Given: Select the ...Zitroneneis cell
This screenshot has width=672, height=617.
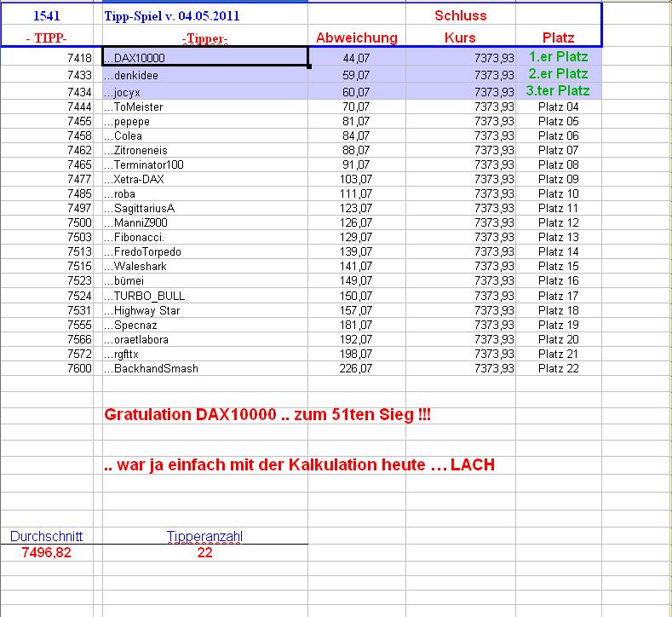Looking at the screenshot, I should [205, 151].
